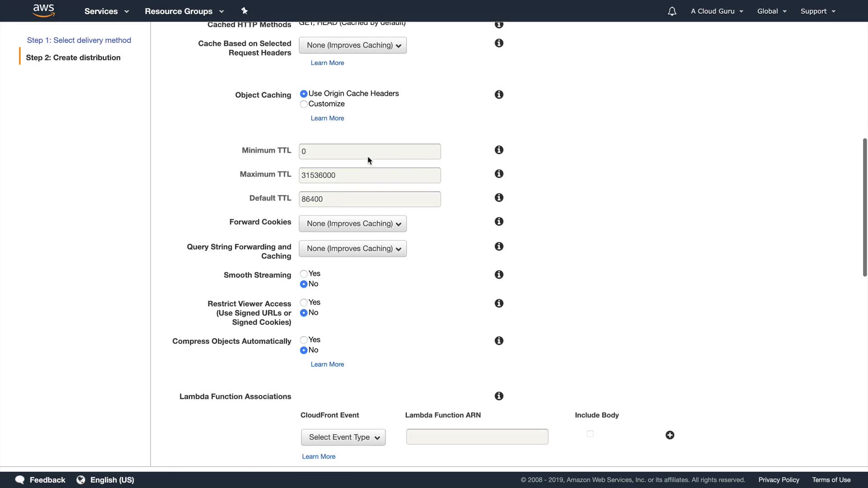The width and height of the screenshot is (868, 488).
Task: Open the notifications bell icon
Action: [x=672, y=11]
